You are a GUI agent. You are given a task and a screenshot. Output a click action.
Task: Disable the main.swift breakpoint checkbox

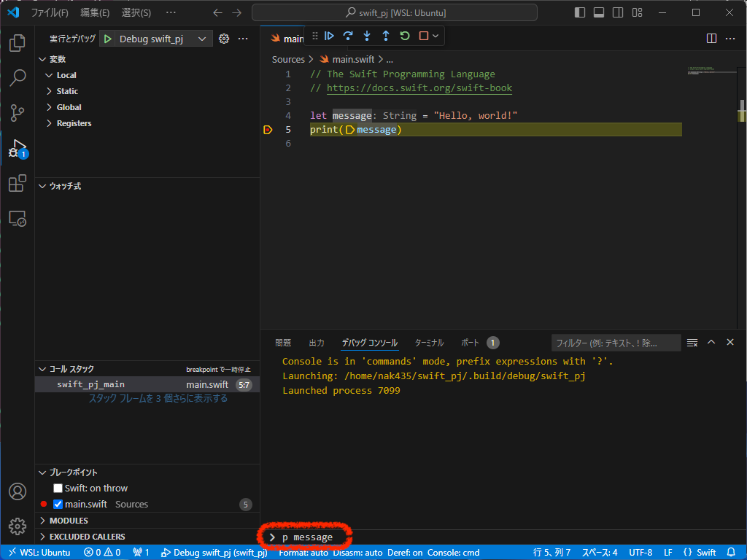pos(58,505)
